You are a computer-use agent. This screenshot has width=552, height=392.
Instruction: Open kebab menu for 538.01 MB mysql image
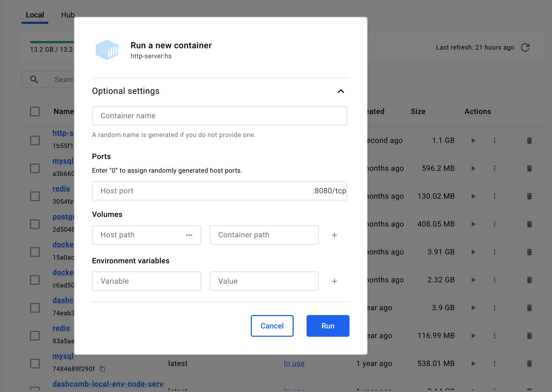[x=495, y=364]
